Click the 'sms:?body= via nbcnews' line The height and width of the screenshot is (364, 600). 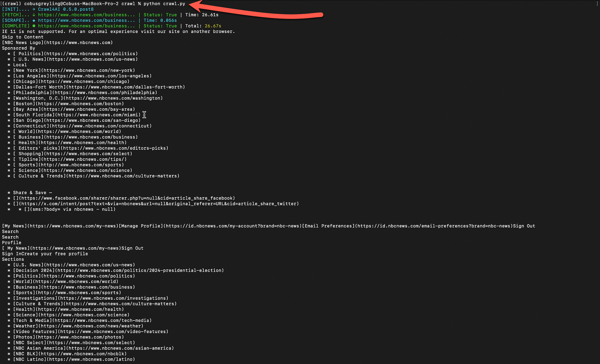pos(70,209)
